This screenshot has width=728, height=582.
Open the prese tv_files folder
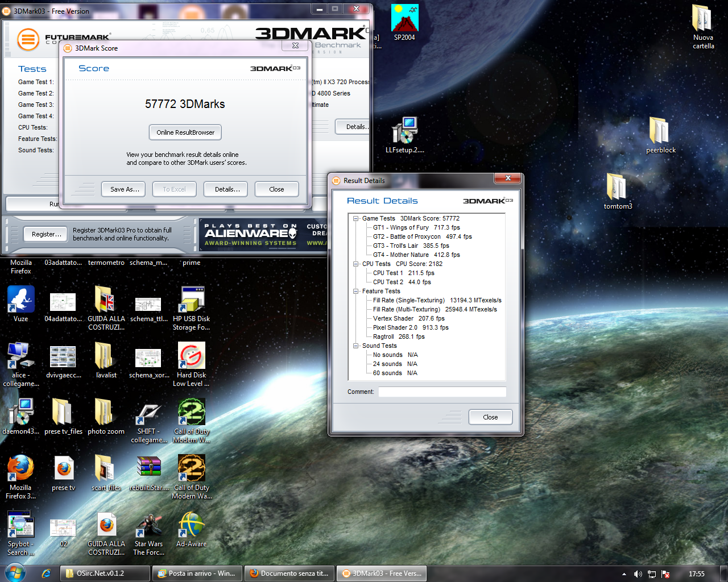[63, 416]
